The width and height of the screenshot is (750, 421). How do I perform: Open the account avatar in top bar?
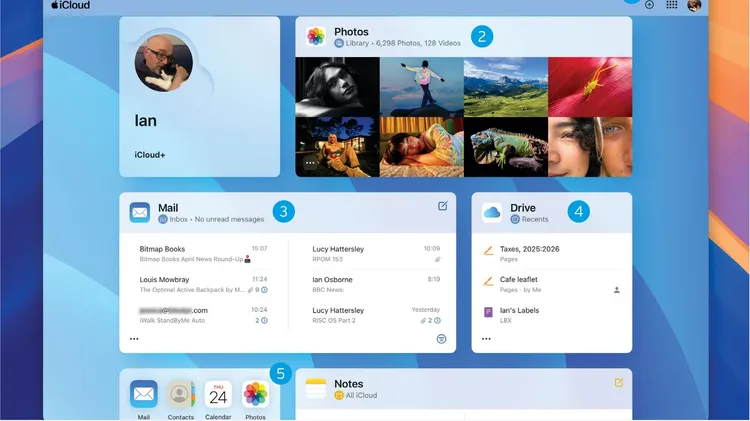694,5
